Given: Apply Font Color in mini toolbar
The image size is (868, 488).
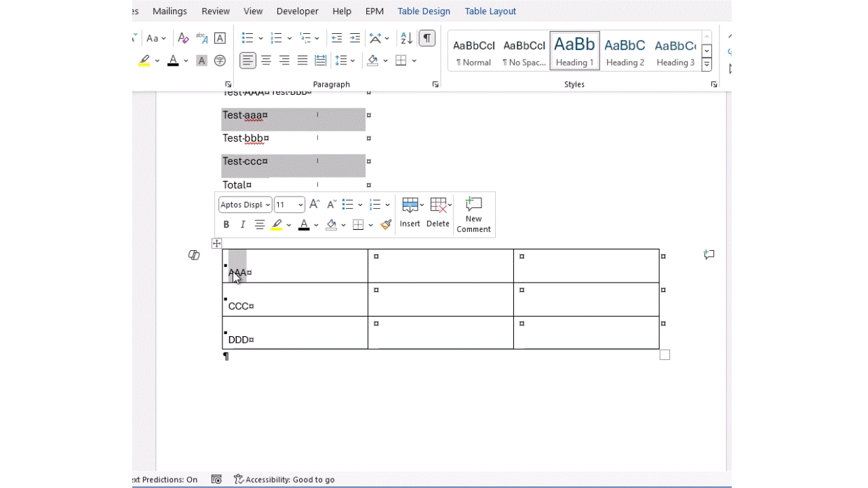Looking at the screenshot, I should coord(304,224).
